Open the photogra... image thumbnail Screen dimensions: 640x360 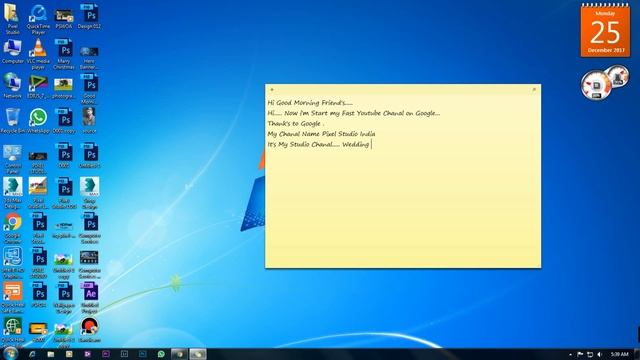coord(63,88)
